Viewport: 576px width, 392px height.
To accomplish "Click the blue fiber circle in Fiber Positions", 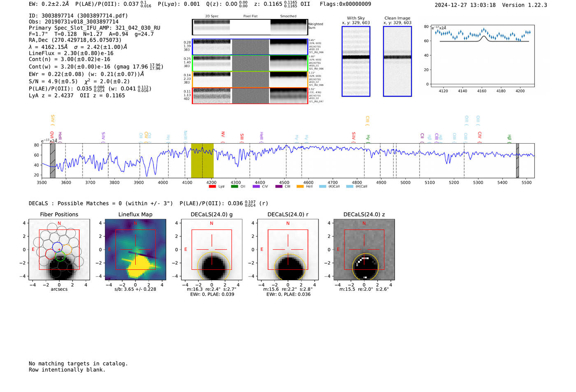I will click(x=57, y=247).
